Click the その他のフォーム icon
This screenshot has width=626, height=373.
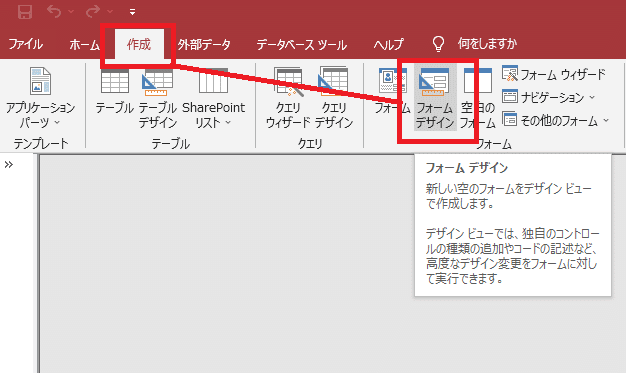pyautogui.click(x=510, y=119)
